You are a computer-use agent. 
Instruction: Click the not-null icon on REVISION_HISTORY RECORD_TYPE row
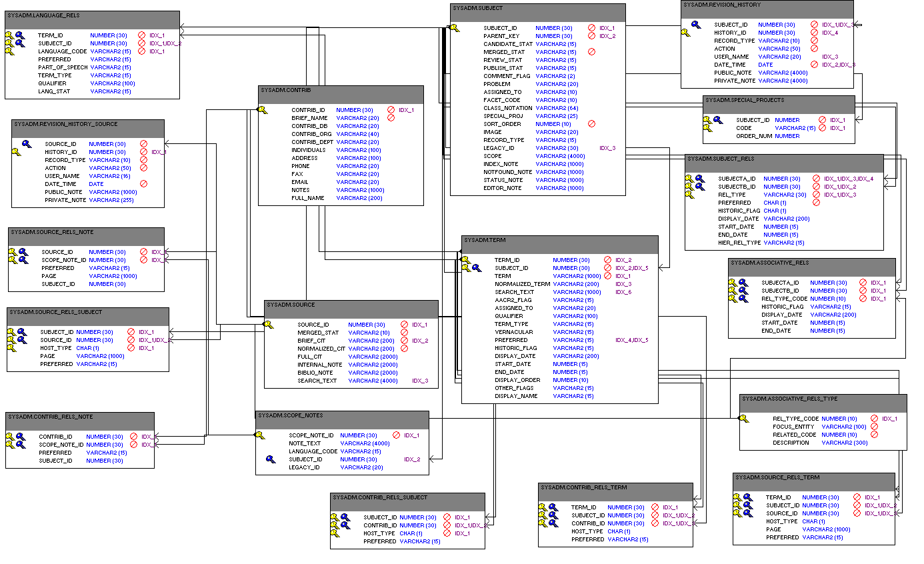(815, 41)
